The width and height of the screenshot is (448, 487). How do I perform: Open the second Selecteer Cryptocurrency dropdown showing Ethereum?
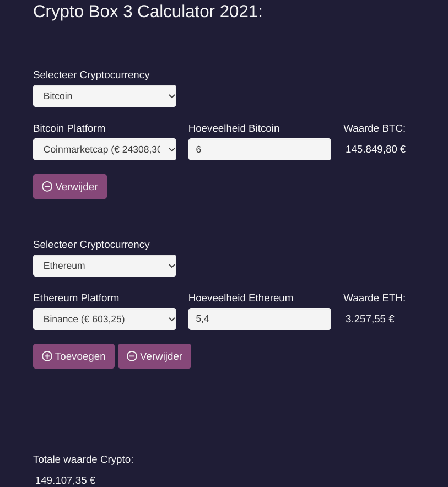[x=105, y=266]
